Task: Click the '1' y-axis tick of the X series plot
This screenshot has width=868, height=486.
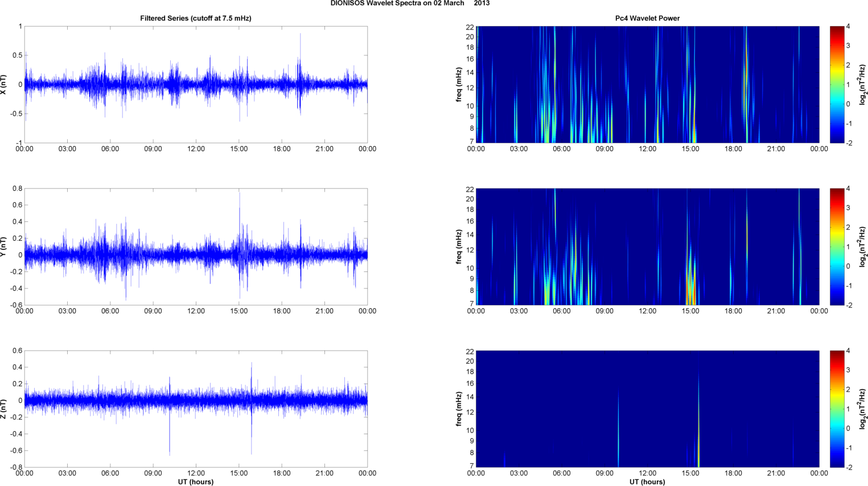Action: [x=20, y=27]
